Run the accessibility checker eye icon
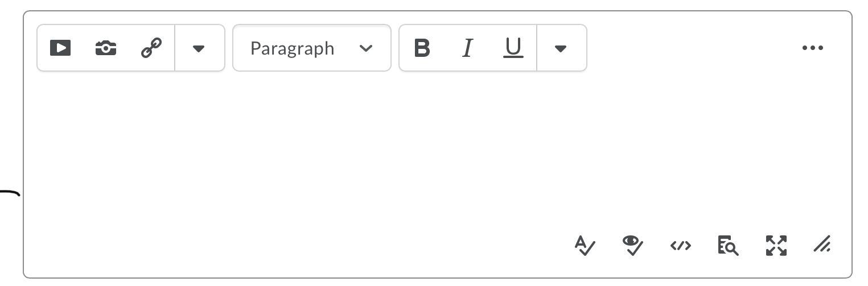The height and width of the screenshot is (286, 868). [x=632, y=246]
